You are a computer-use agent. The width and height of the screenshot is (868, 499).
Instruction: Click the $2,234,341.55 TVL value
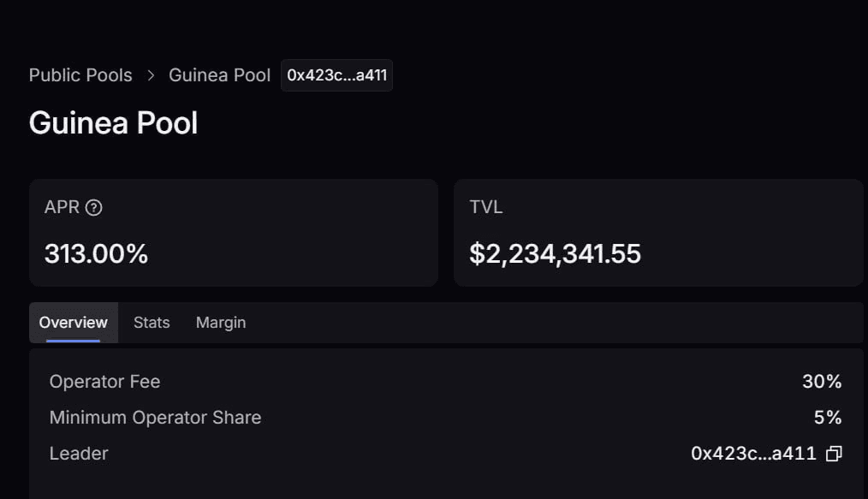point(555,253)
